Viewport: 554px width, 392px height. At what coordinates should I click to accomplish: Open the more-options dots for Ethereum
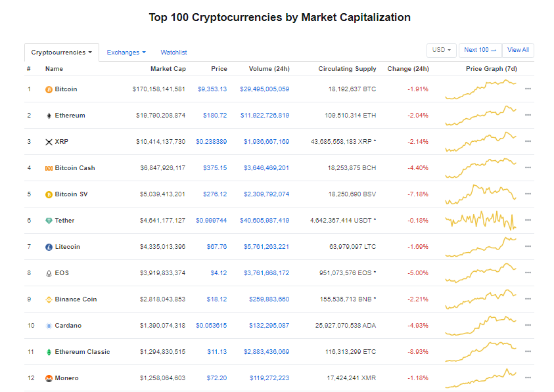(528, 115)
